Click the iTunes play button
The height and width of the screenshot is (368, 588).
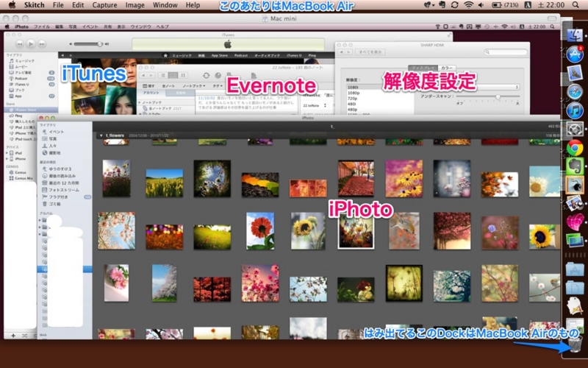pos(31,44)
